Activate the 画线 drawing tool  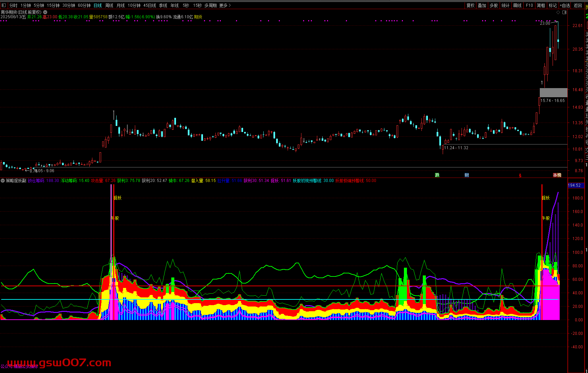pos(517,5)
